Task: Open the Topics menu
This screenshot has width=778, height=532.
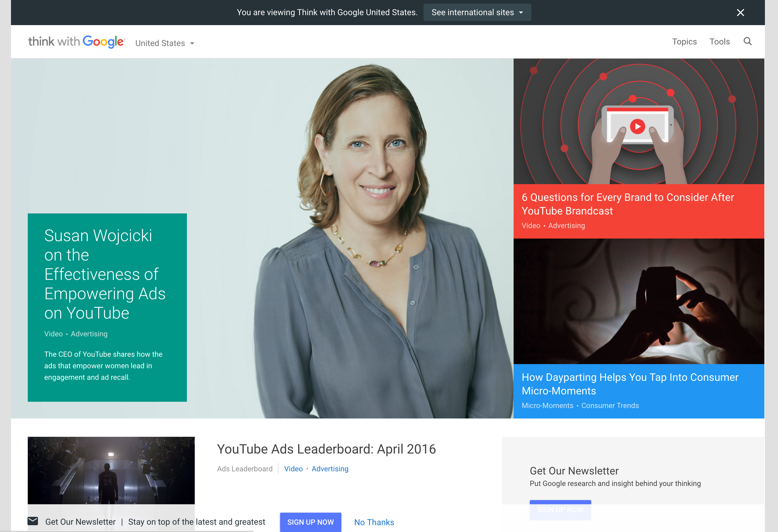Action: 684,42
